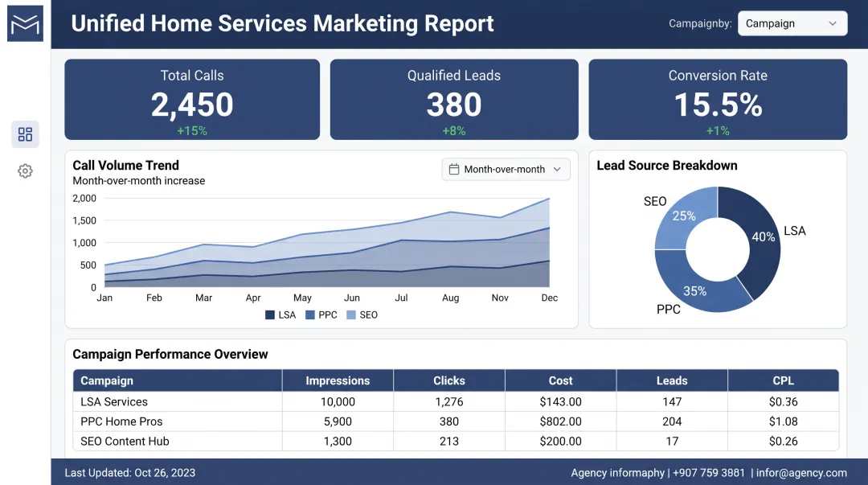Select the Conversion Rate card

coord(718,99)
